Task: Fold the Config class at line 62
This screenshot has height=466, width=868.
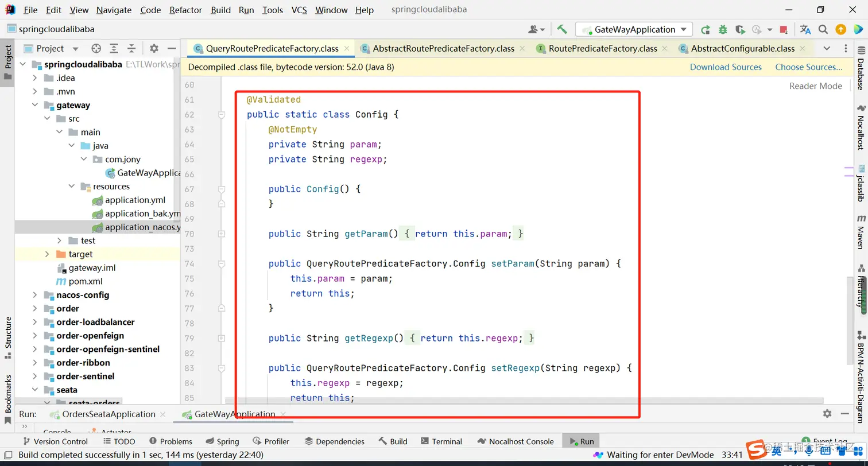Action: 222,115
